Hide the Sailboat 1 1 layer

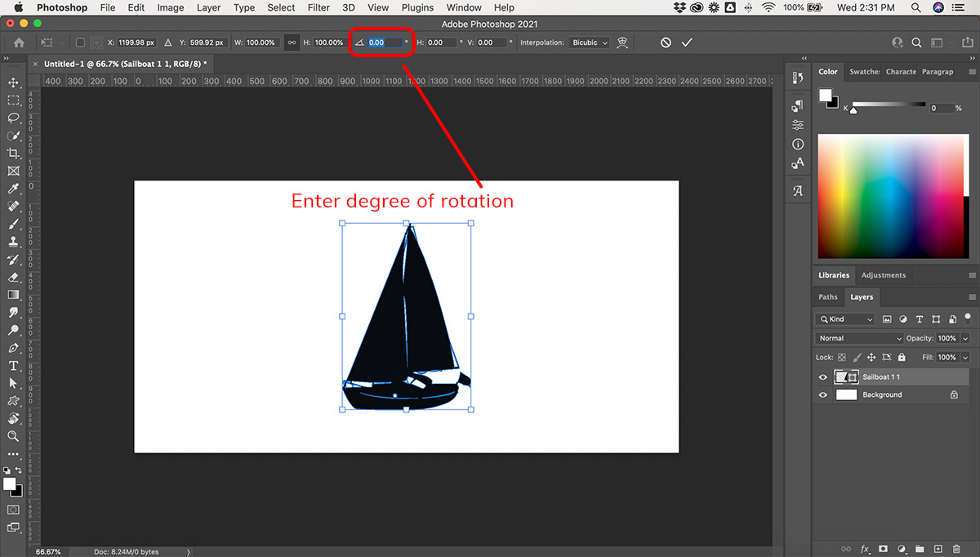tap(822, 377)
